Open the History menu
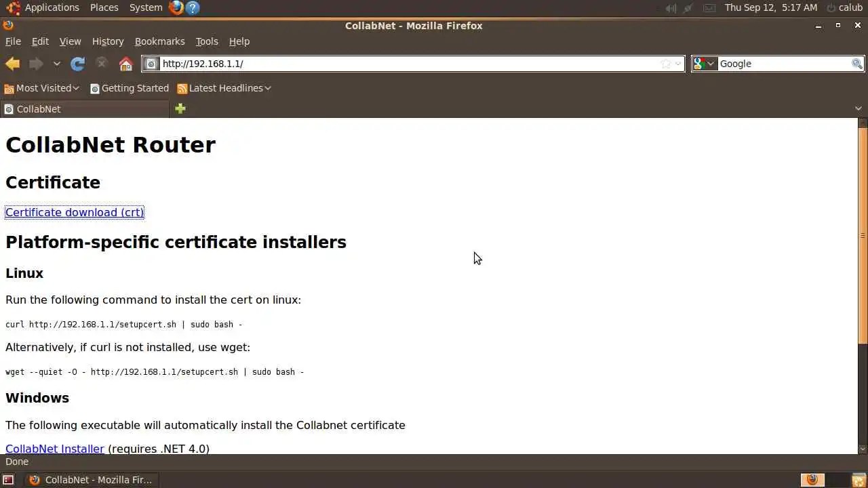The height and width of the screenshot is (488, 868). (x=108, y=41)
